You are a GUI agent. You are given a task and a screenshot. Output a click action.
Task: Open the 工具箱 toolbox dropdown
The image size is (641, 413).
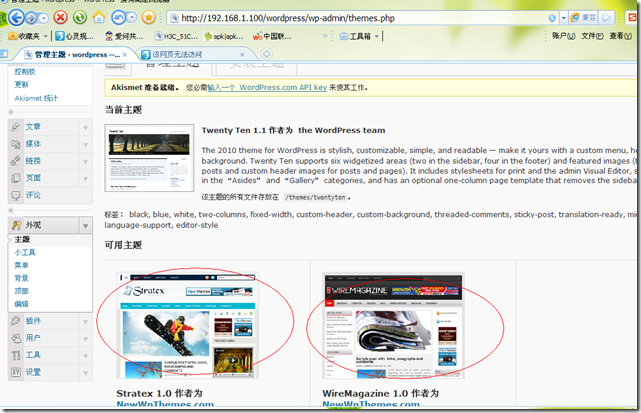tap(359, 36)
